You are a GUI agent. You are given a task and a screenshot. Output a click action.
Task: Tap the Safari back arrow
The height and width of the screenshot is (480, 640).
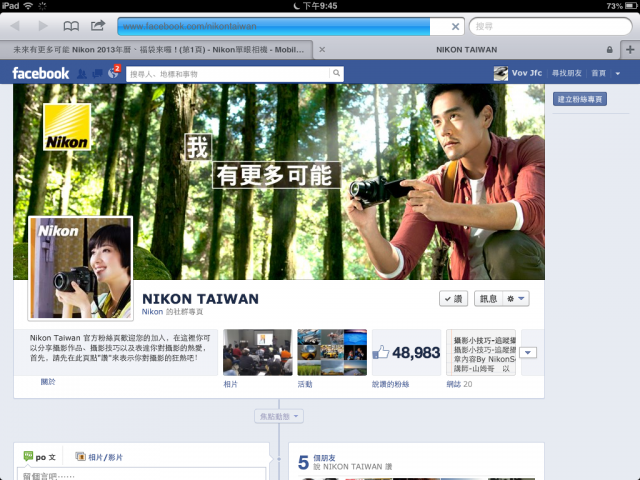(x=16, y=26)
